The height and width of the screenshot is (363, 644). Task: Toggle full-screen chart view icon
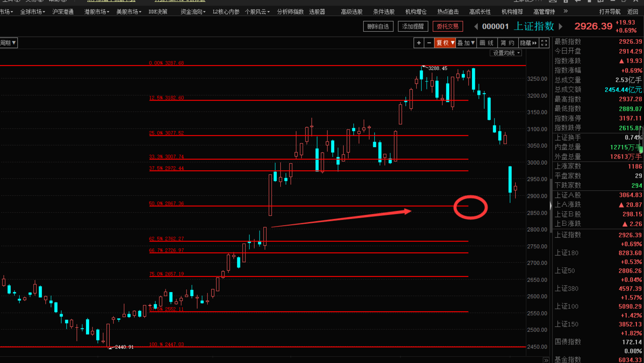click(544, 43)
